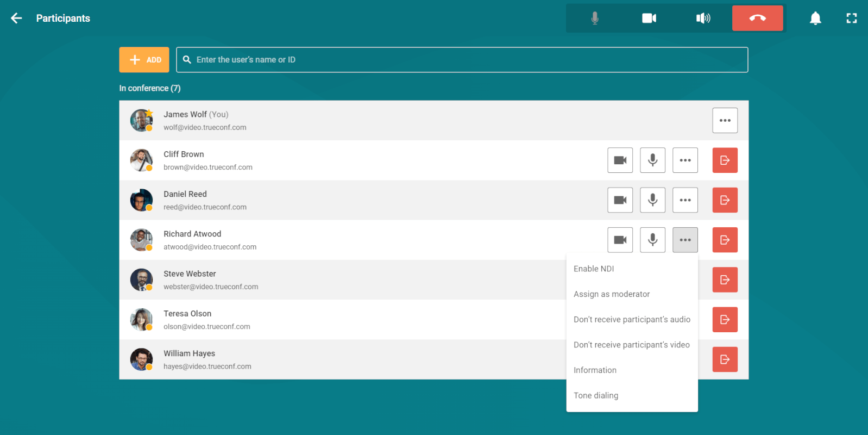Image resolution: width=868 pixels, height=435 pixels.
Task: Toggle speaker sound in the top call bar
Action: 703,18
